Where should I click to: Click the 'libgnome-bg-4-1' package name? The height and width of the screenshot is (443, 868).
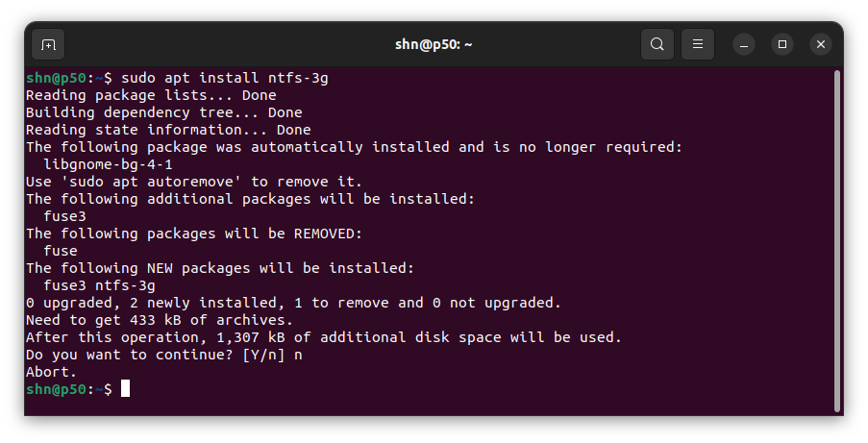(108, 164)
